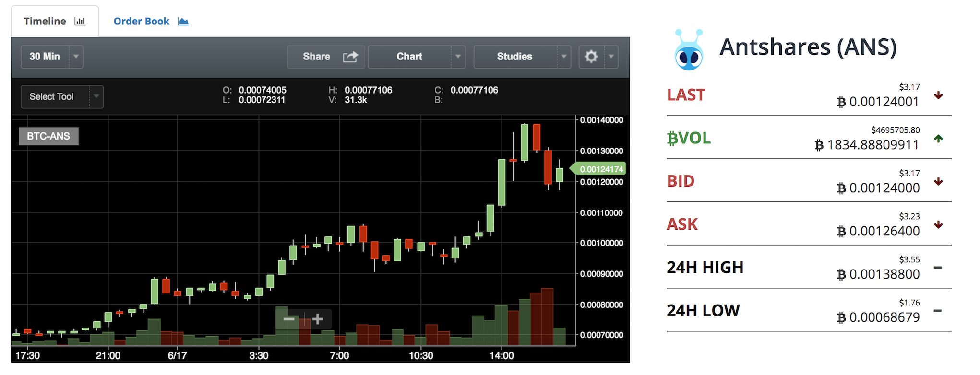The width and height of the screenshot is (980, 375).
Task: Click the 14:00 time axis label
Action: [x=502, y=356]
